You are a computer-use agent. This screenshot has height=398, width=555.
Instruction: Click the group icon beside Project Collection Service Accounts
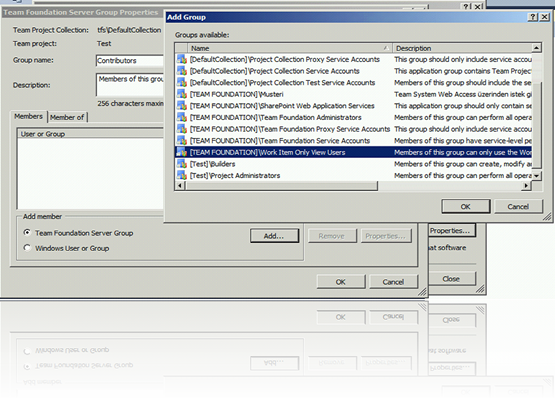point(182,71)
